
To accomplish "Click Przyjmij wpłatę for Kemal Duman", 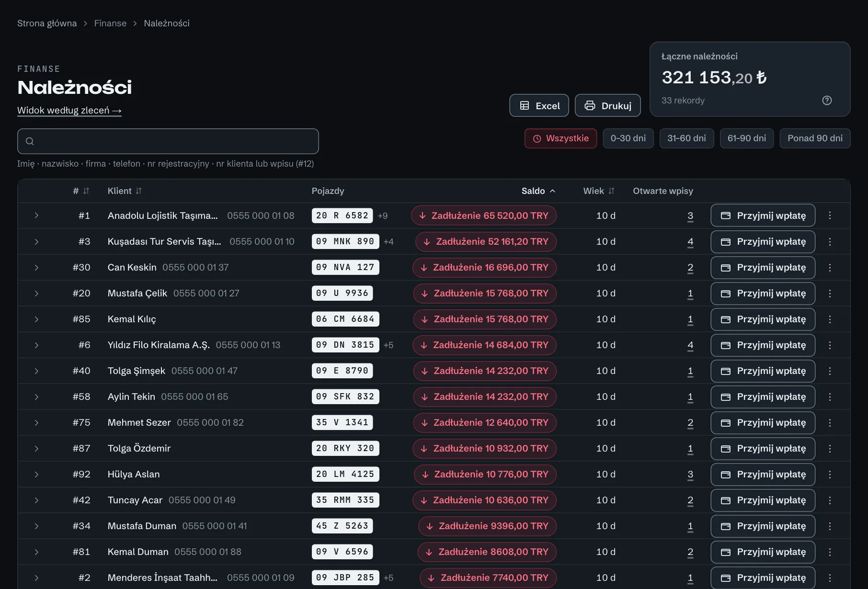I will (763, 552).
